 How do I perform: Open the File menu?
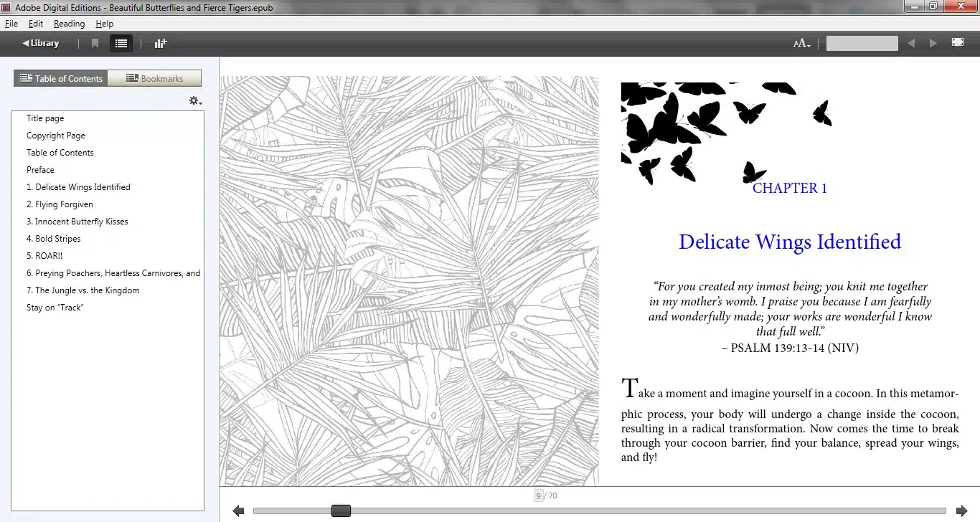11,24
